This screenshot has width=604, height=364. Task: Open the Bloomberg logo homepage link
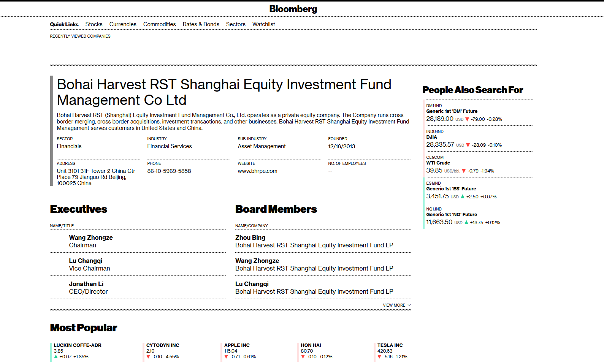point(293,9)
